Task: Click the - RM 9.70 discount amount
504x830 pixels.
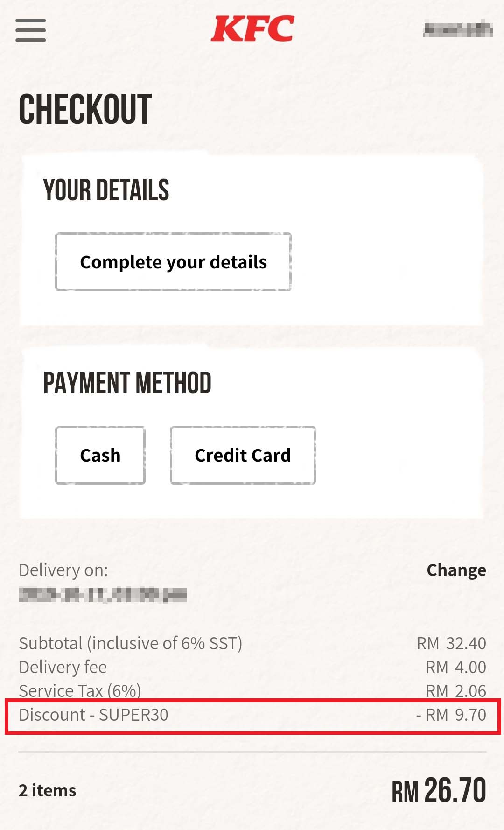Action: [x=451, y=715]
